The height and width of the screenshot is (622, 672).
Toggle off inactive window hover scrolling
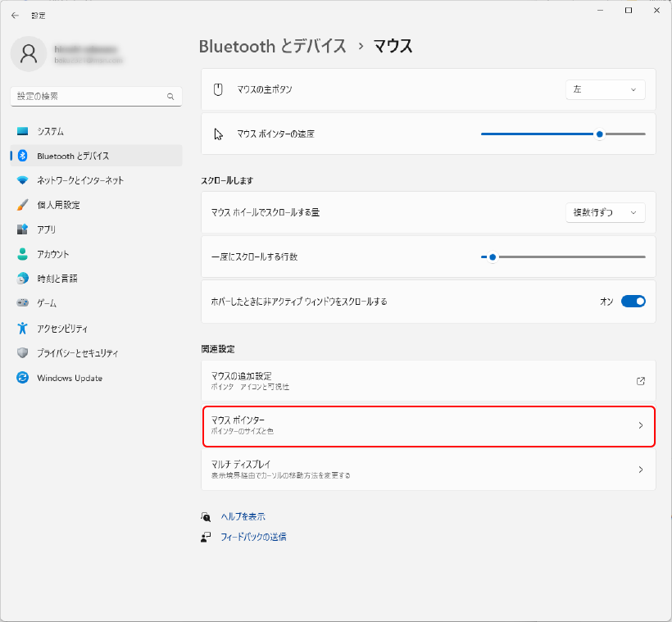point(633,302)
